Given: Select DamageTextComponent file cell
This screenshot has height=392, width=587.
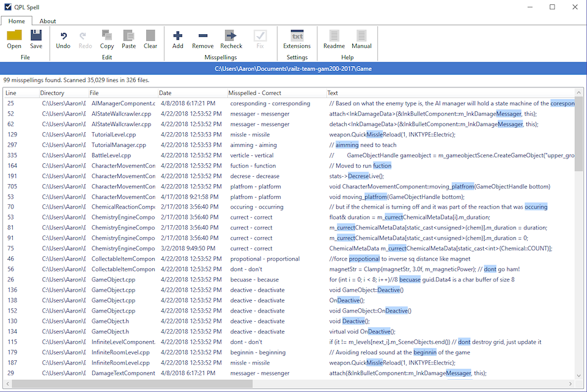Looking at the screenshot, I should coord(123,373).
